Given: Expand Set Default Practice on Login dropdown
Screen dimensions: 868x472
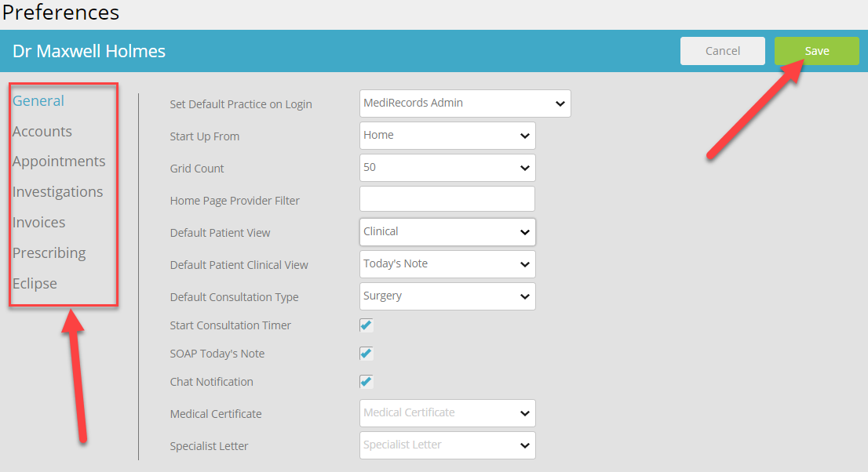Looking at the screenshot, I should click(x=465, y=103).
